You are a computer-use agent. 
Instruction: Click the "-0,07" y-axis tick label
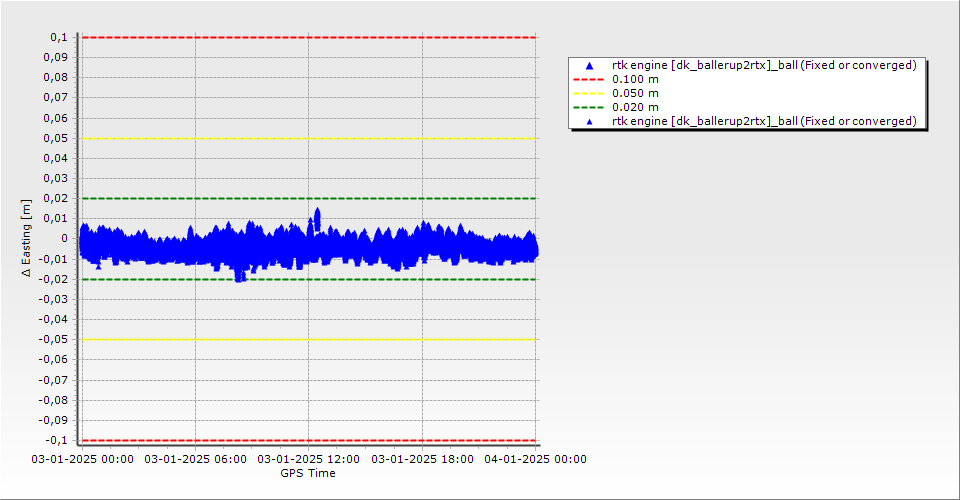[x=53, y=380]
